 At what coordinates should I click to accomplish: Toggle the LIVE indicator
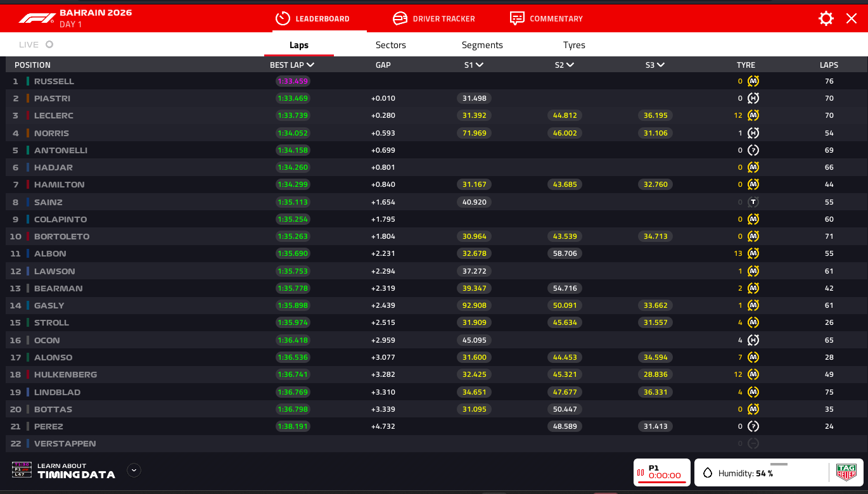click(x=49, y=44)
